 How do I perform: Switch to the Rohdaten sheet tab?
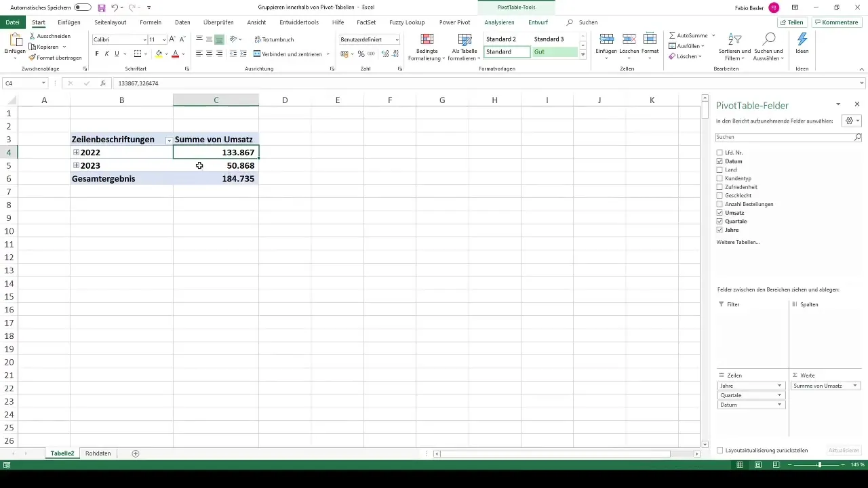[98, 453]
